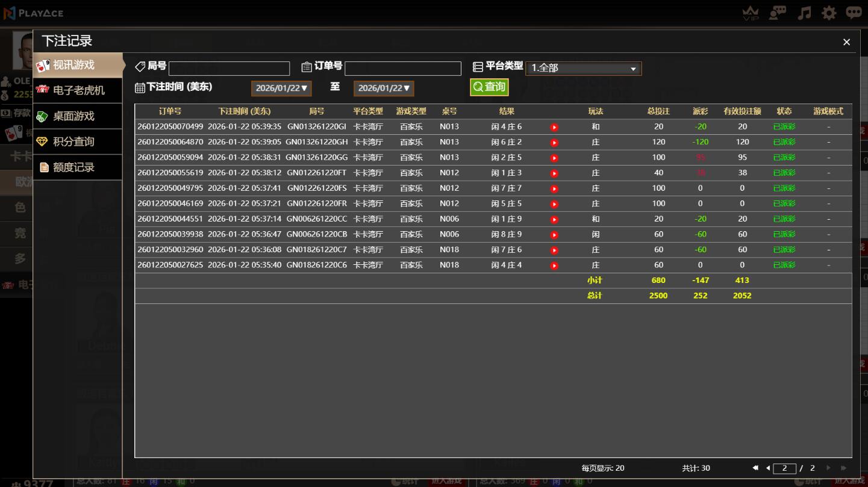Select the 视讯游戏 tab

(x=77, y=65)
